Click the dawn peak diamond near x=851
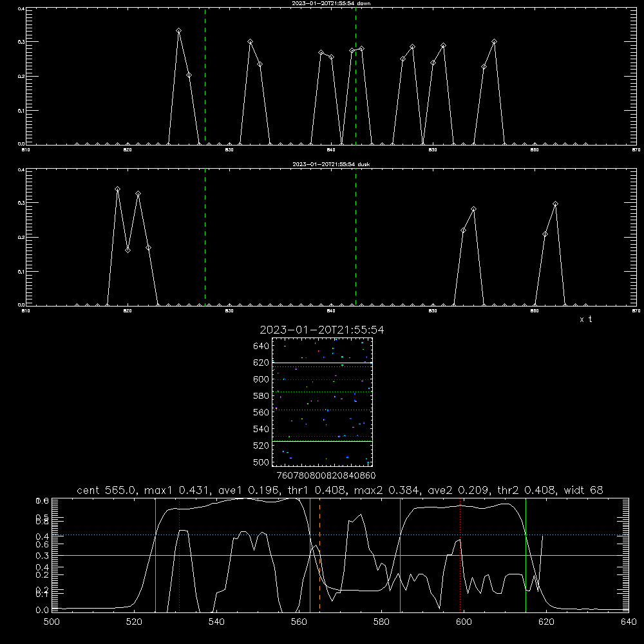Screen dimensions: 644x644 click(443, 46)
